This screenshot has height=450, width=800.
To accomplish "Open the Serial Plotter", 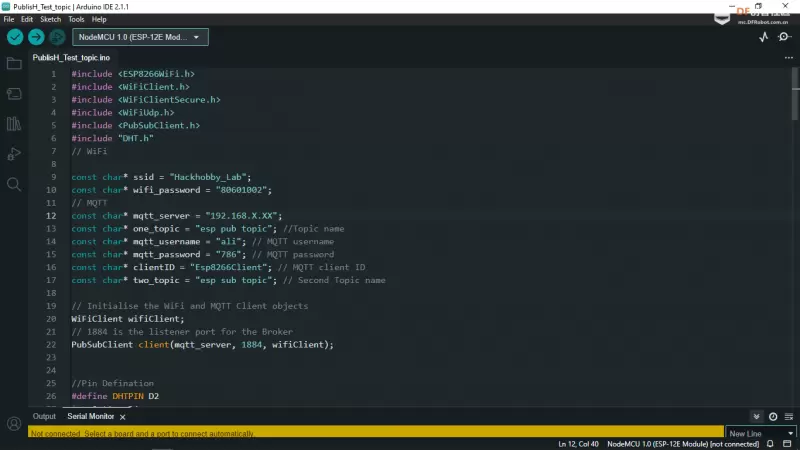I will [x=765, y=37].
